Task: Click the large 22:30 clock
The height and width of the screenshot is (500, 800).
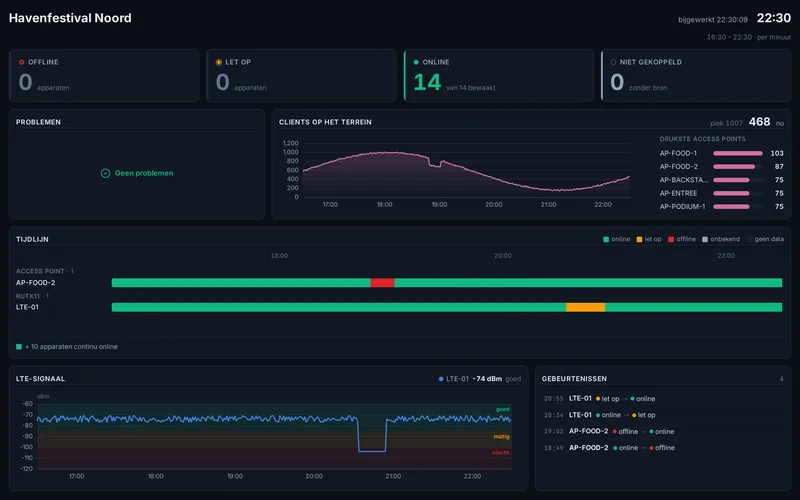Action: [773, 18]
